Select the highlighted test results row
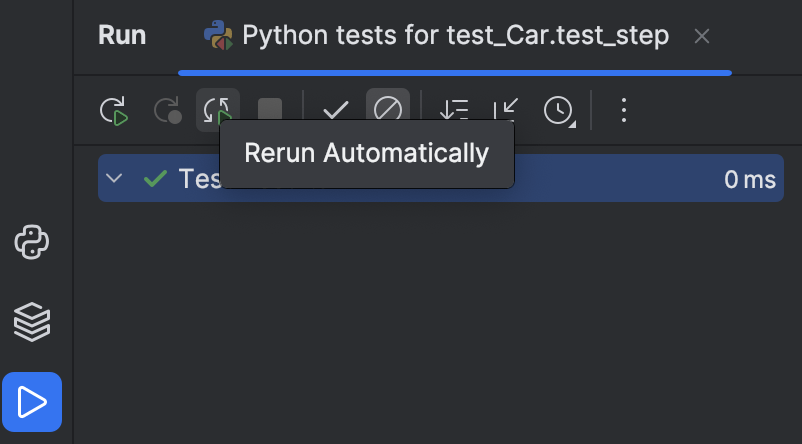The height and width of the screenshot is (444, 802). click(x=600, y=179)
